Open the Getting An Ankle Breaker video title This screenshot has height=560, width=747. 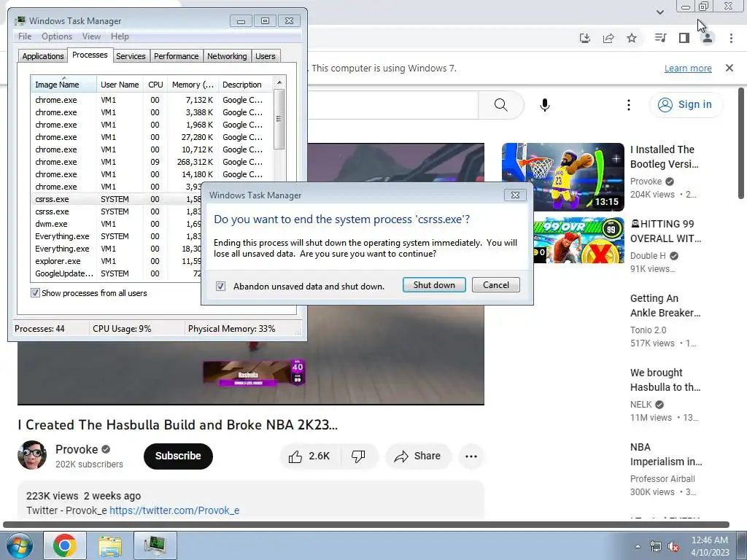click(665, 306)
